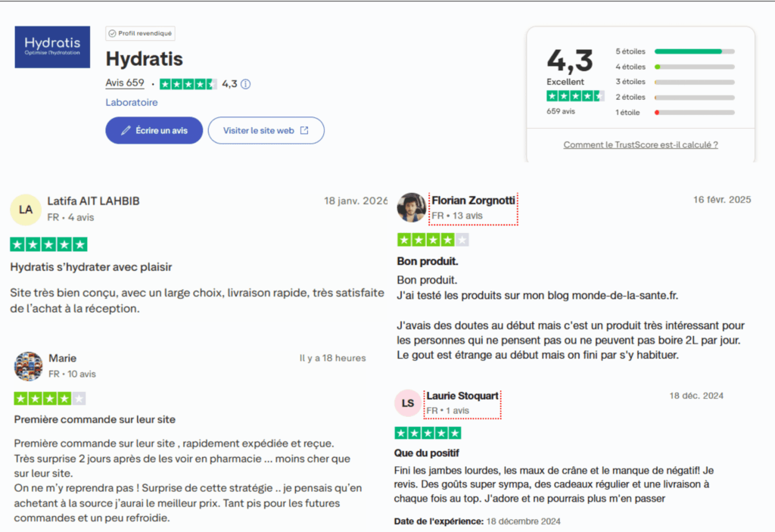Click Florian Zorgnotti's profile photo
Image resolution: width=775 pixels, height=532 pixels.
[412, 207]
